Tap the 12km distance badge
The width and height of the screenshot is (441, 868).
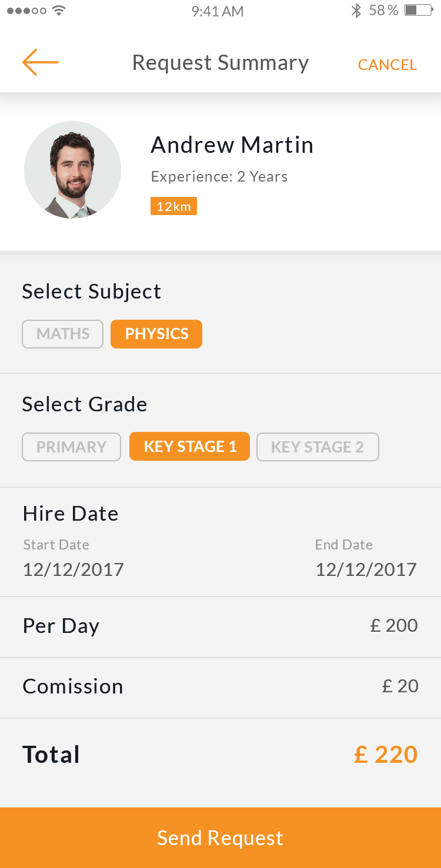[173, 206]
